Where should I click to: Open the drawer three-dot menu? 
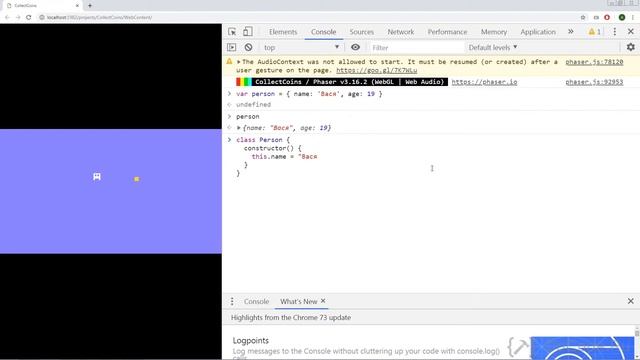point(232,301)
